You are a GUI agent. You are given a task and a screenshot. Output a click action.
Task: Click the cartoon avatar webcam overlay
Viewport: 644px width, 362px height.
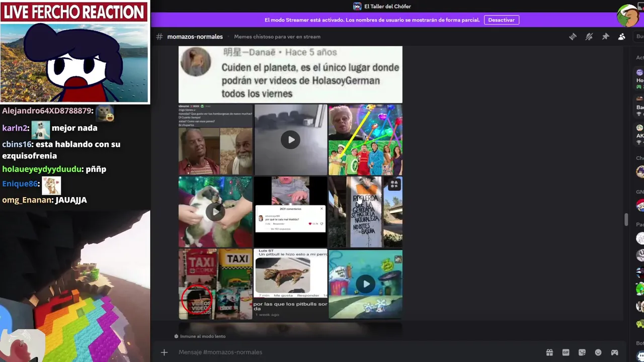[x=74, y=63]
